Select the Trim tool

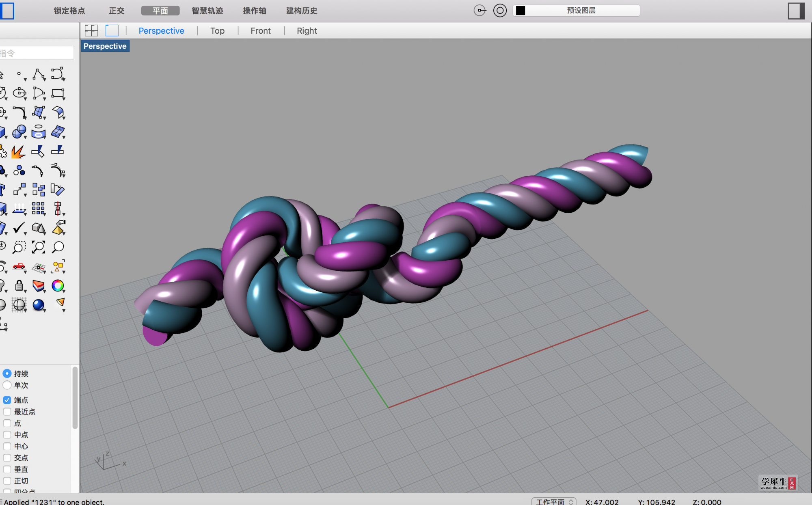[38, 151]
